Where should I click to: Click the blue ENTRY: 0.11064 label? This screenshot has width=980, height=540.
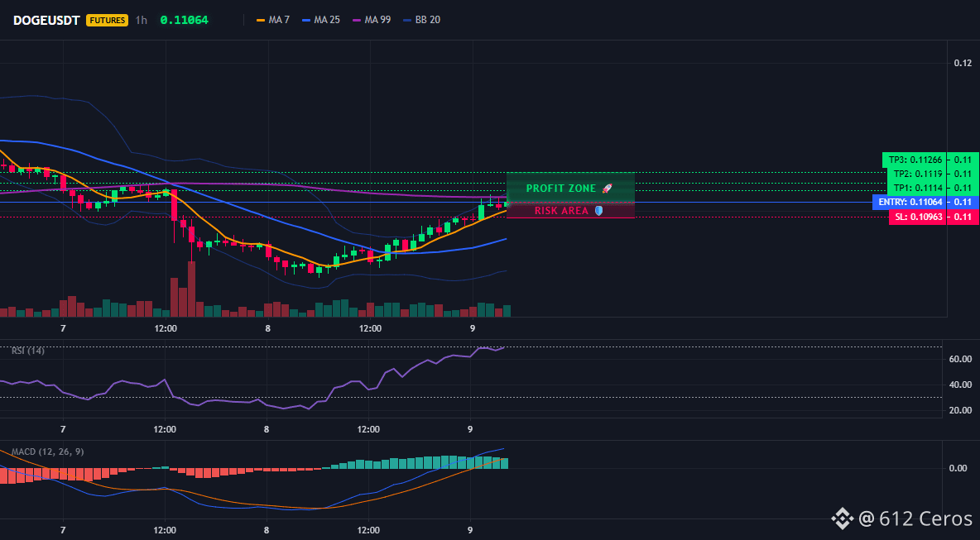click(x=910, y=203)
